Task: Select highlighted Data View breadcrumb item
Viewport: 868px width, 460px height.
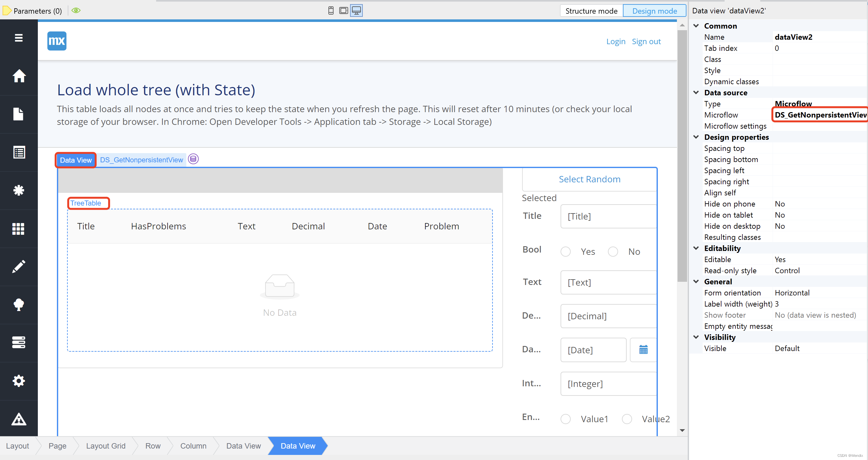Action: click(298, 446)
